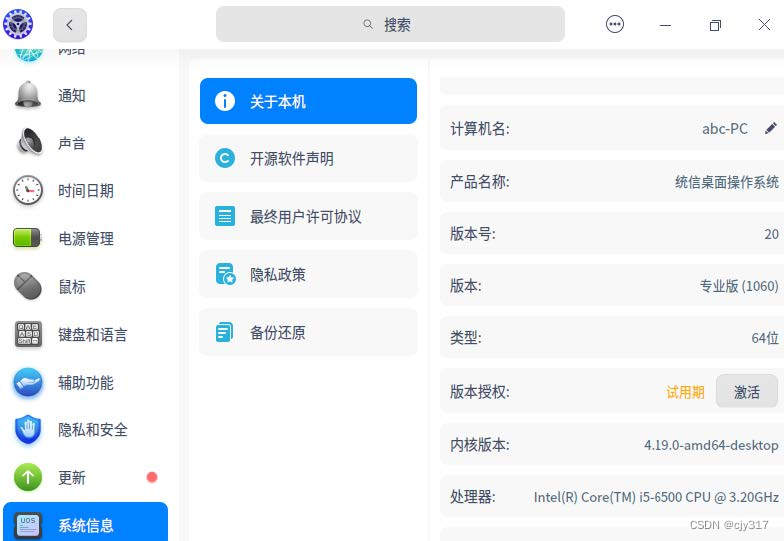Click the red update notification dot
Screen dimensions: 784x541
(152, 477)
